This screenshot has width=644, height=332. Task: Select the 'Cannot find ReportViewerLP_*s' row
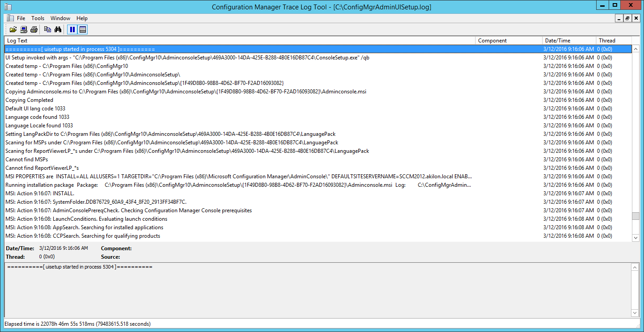pyautogui.click(x=318, y=168)
